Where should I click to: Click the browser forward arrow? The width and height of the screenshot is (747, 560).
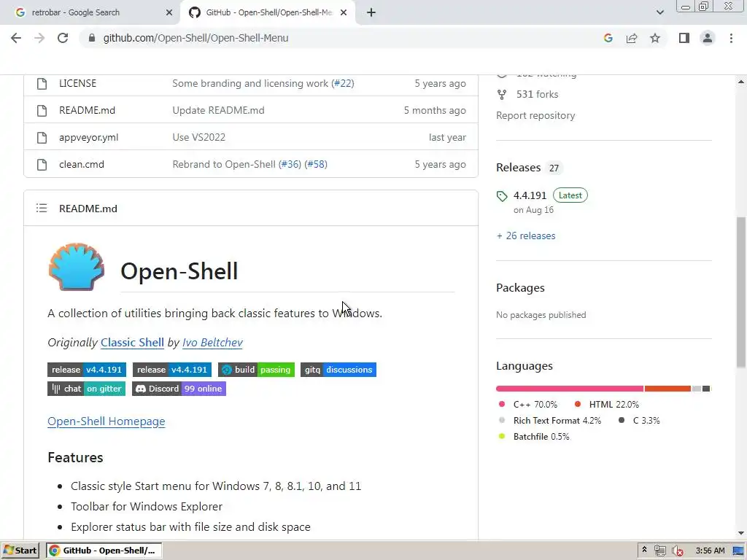coord(39,38)
